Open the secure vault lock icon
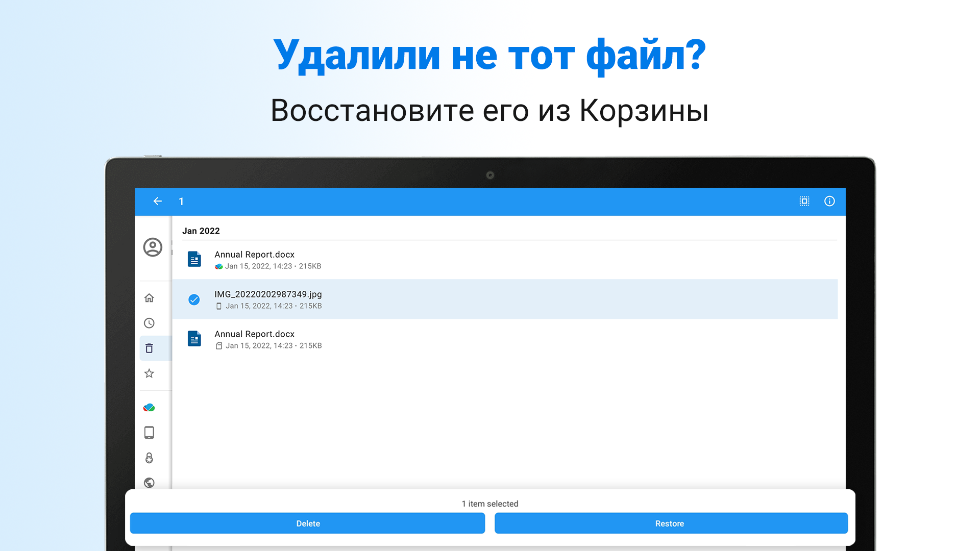Image resolution: width=980 pixels, height=551 pixels. pos(149,458)
